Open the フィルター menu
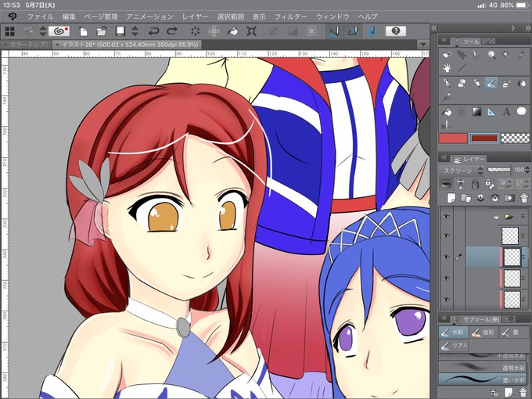Image resolution: width=532 pixels, height=399 pixels. click(290, 16)
